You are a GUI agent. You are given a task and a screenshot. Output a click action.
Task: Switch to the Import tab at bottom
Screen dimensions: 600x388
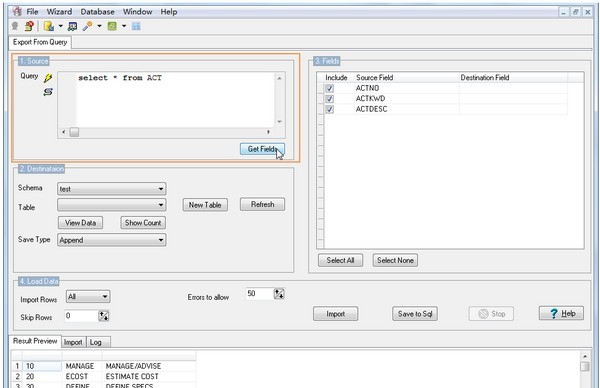(x=73, y=342)
